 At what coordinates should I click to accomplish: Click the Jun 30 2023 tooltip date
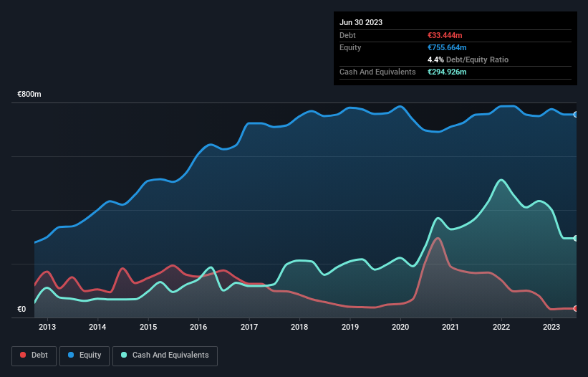[x=361, y=22]
